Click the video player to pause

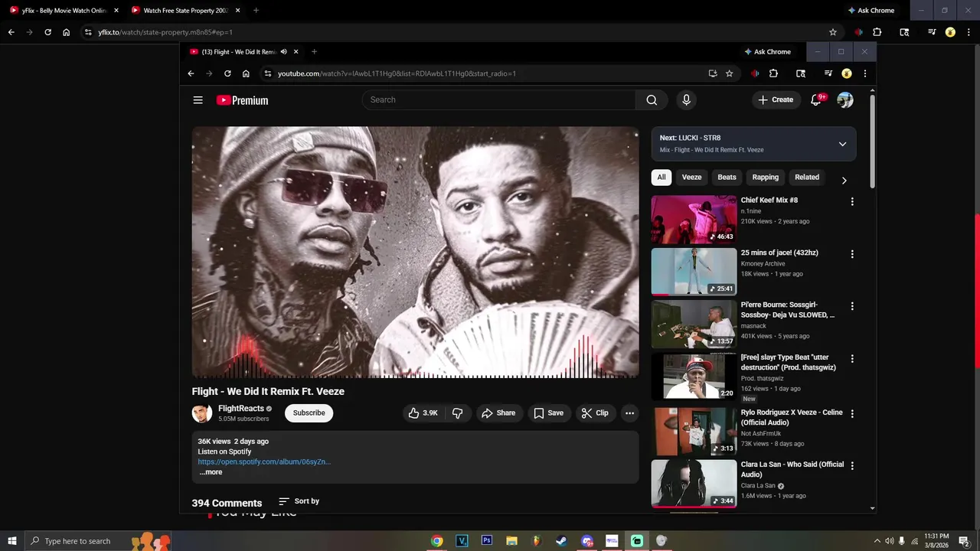(x=415, y=253)
